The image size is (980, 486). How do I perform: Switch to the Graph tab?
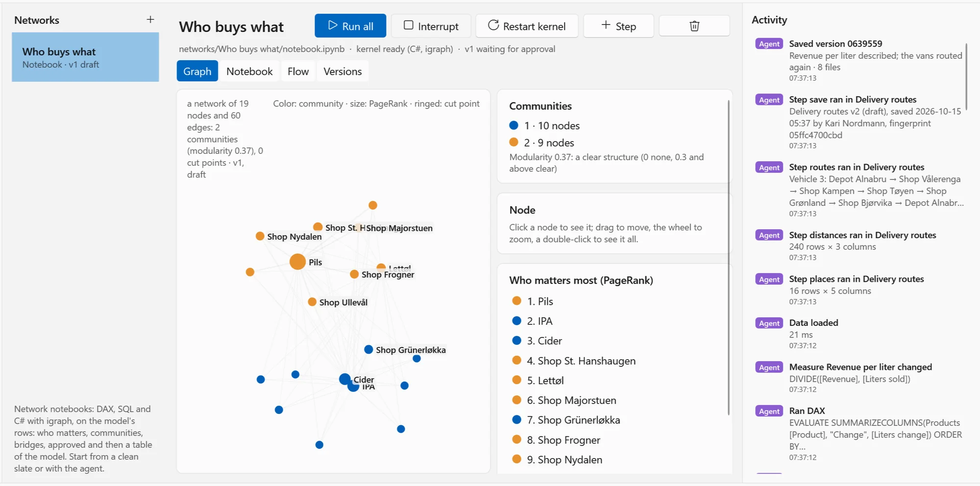tap(197, 72)
